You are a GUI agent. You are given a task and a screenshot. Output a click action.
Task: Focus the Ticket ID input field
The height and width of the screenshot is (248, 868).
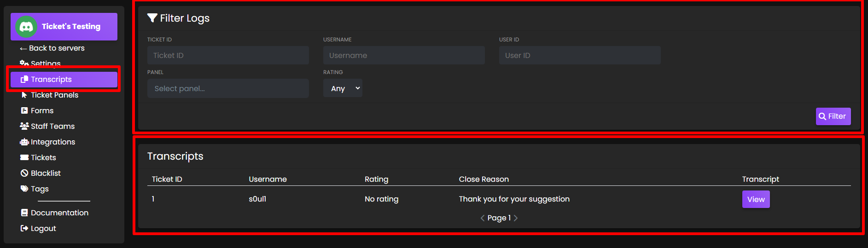(x=228, y=55)
